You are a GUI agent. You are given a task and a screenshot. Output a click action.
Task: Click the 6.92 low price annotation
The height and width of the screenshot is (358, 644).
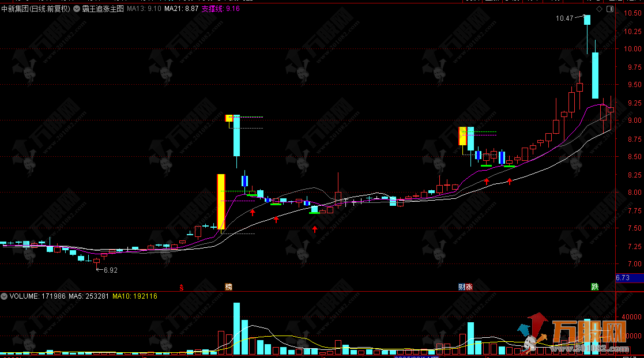(111, 270)
